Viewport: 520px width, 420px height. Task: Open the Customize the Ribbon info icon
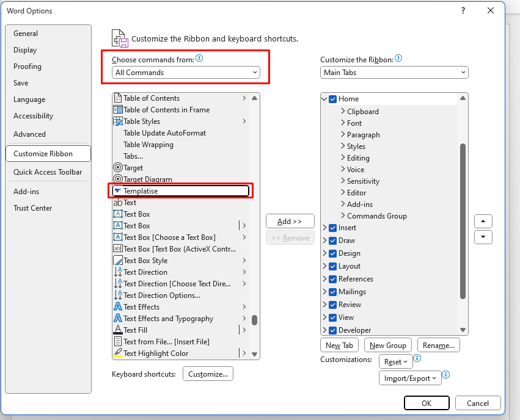398,58
